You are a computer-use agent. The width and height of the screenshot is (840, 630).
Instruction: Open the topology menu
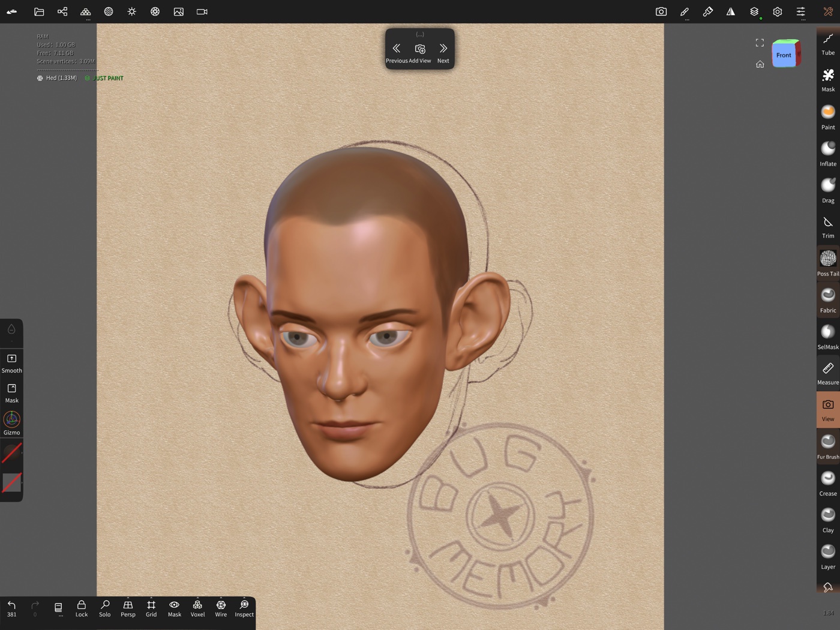(x=86, y=11)
